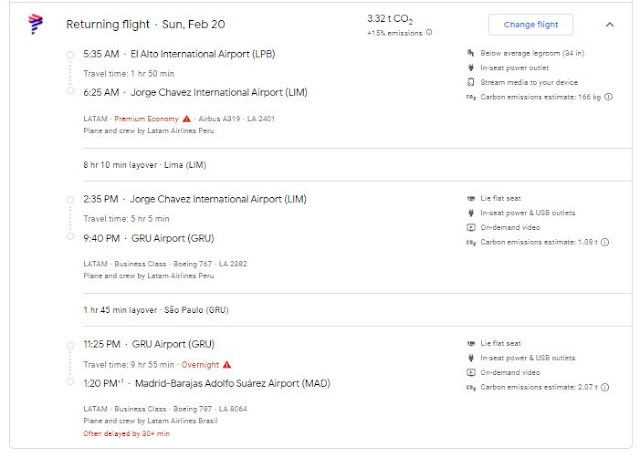The image size is (640, 458).
Task: Click the Overnight warning triangle icon
Action: 227,364
